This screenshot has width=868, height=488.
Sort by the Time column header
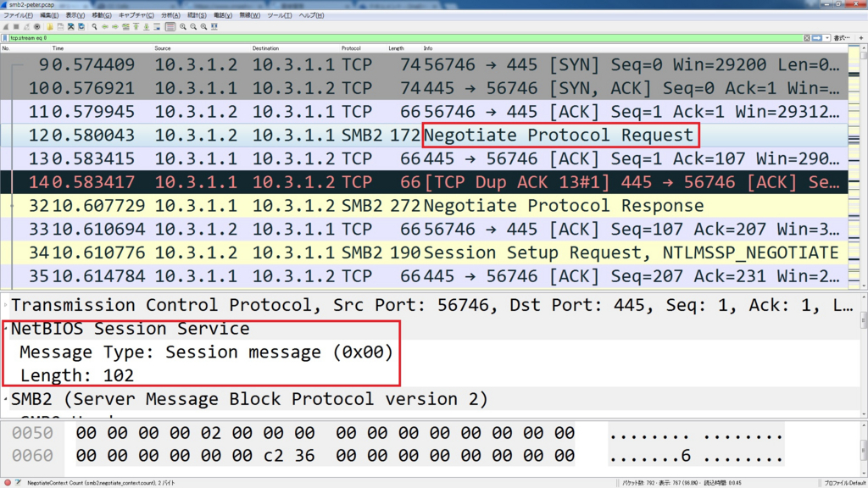58,48
